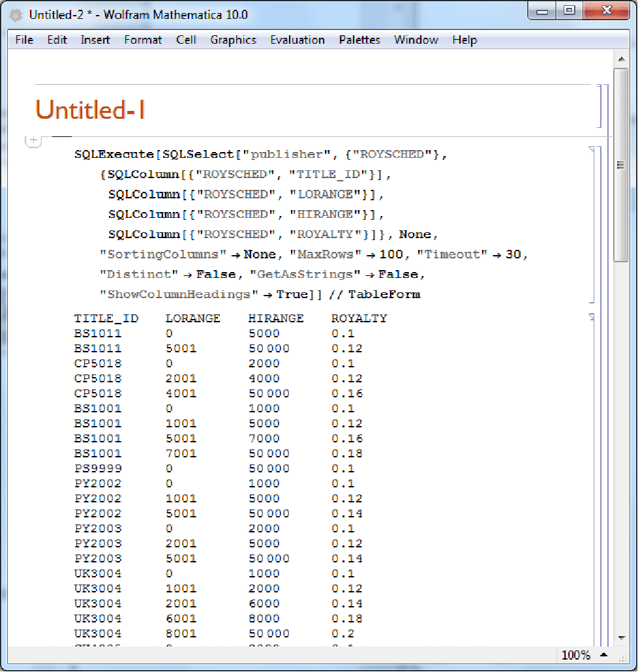
Task: Place cursor on "MaxRows" option in code
Action: click(x=325, y=254)
